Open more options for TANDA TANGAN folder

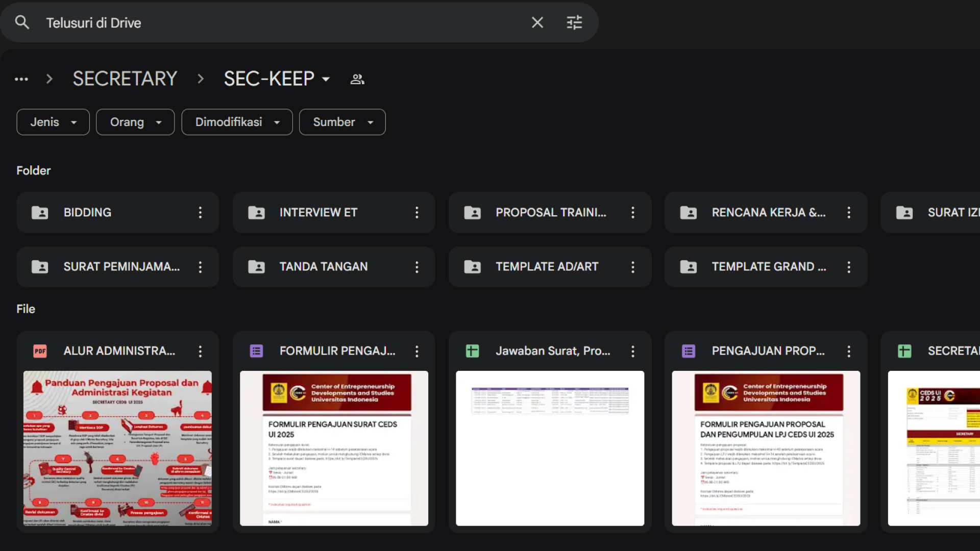pyautogui.click(x=416, y=267)
